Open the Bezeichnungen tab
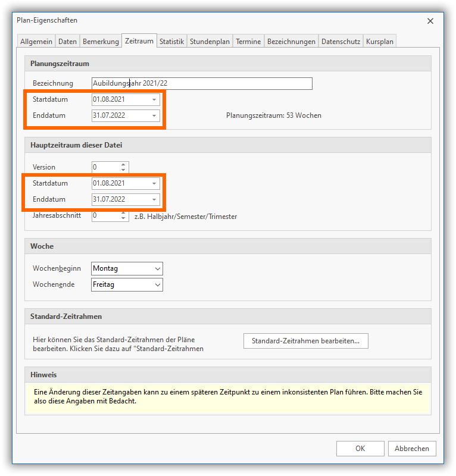The height and width of the screenshot is (476, 456). point(291,42)
